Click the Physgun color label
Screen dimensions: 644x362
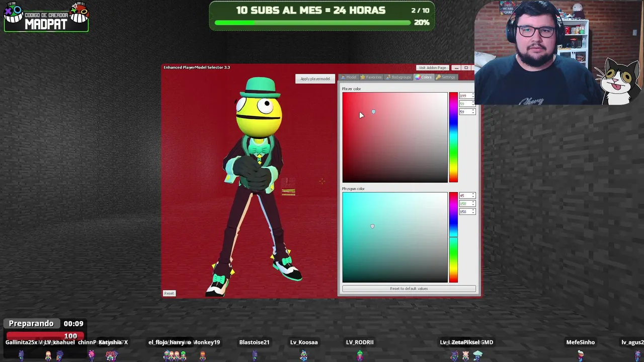click(x=353, y=189)
